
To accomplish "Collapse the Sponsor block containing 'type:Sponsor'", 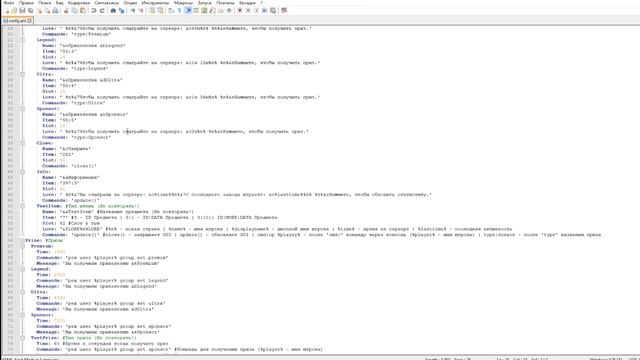I will (22, 109).
